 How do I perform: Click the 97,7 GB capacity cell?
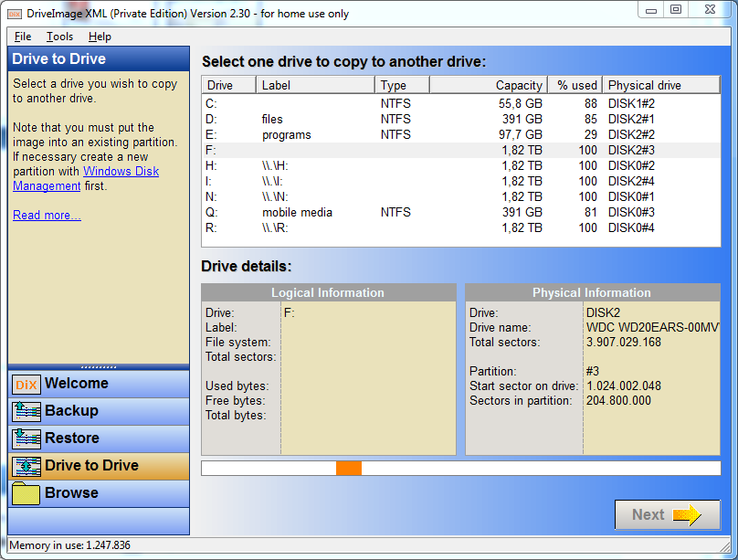coord(521,134)
